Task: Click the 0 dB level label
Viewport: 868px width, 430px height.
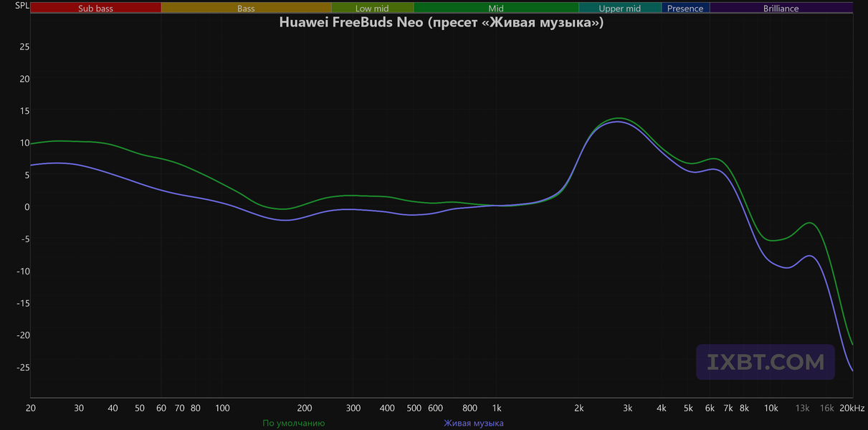Action: (26, 206)
